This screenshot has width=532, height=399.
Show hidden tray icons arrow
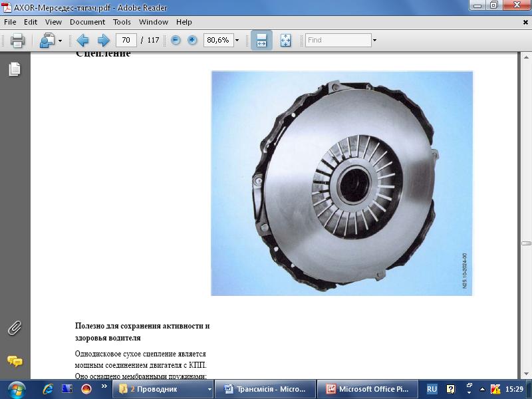(483, 389)
